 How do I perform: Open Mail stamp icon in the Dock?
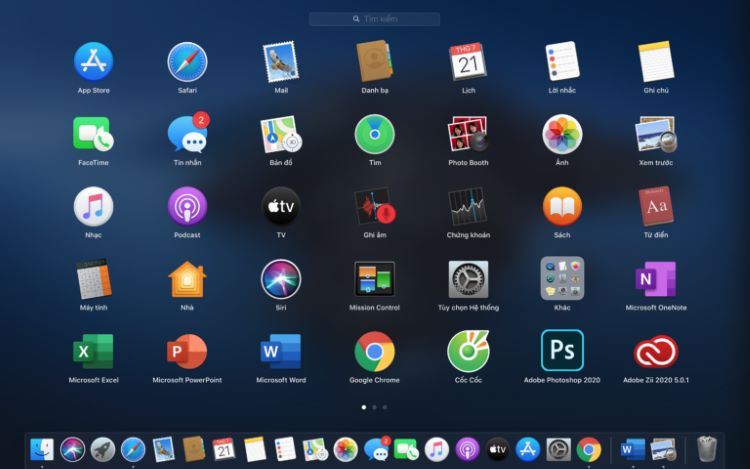click(x=163, y=450)
